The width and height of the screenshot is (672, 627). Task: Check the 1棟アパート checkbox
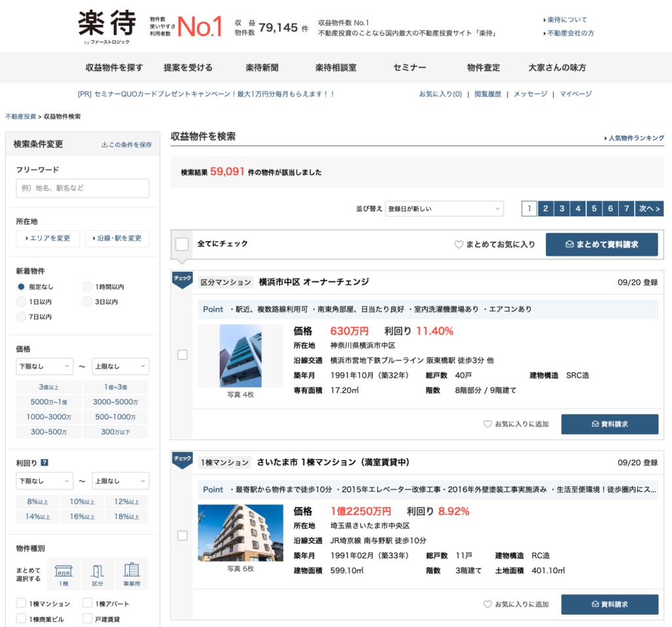tap(87, 603)
